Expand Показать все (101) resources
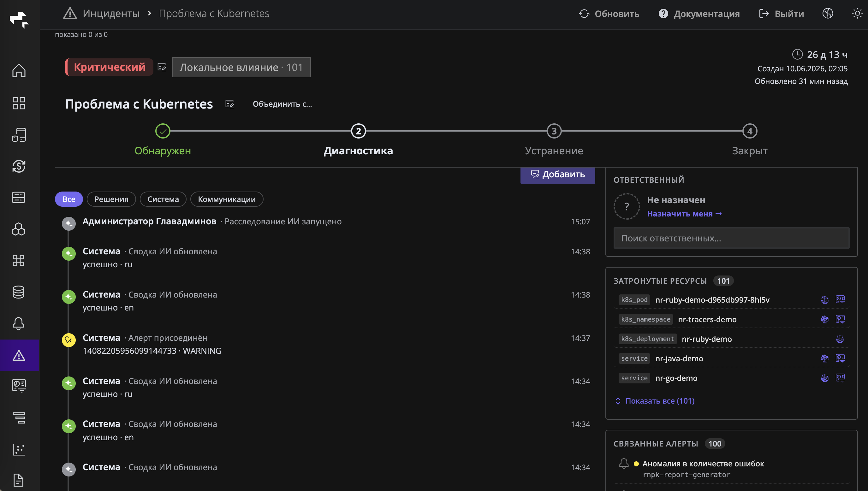Viewport: 868px width, 491px height. 655,401
